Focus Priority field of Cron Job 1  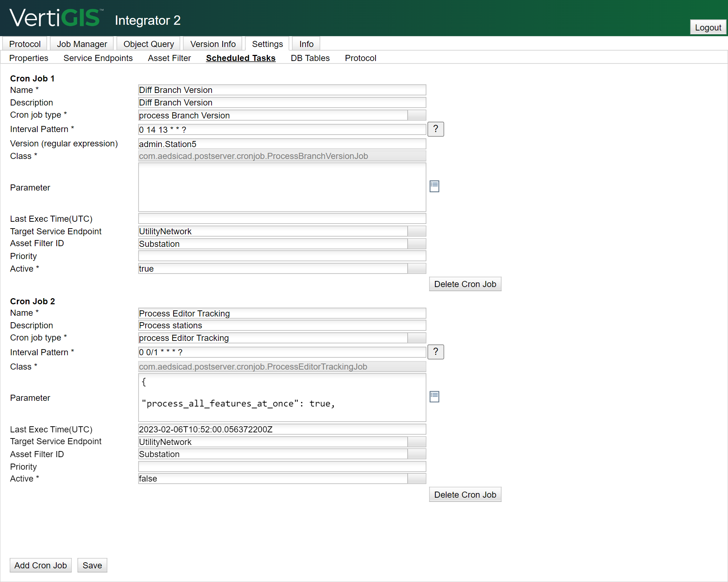282,256
